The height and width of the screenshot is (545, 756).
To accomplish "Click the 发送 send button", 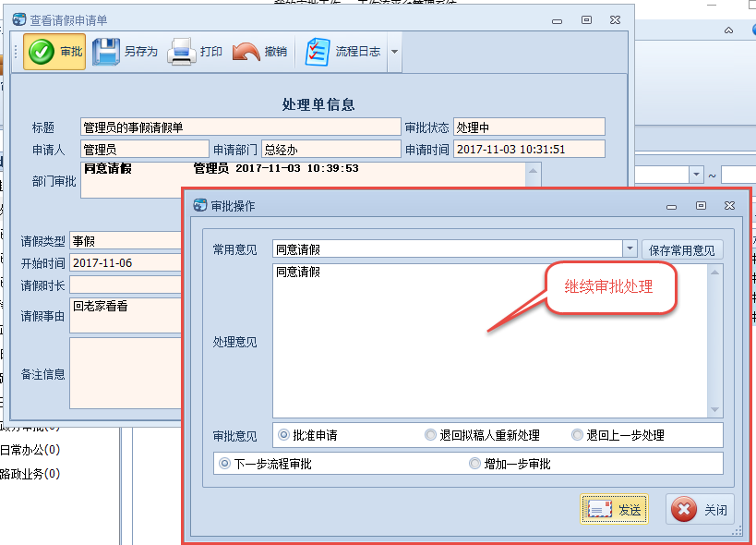I will [x=614, y=509].
